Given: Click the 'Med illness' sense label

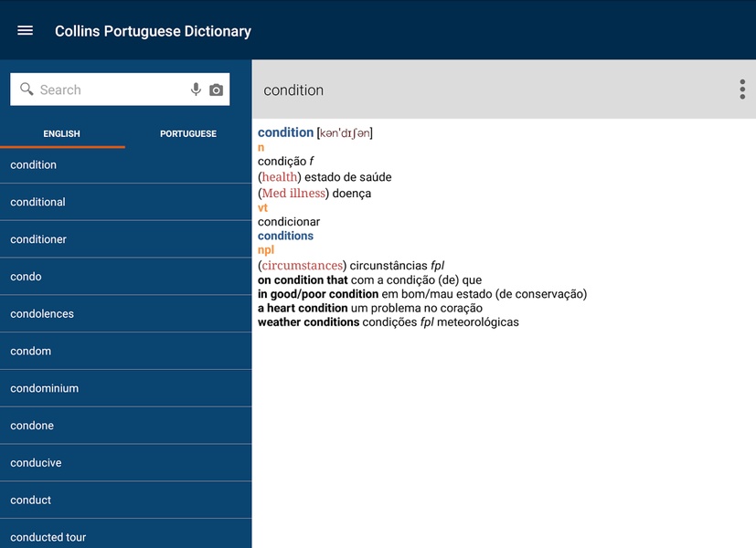Looking at the screenshot, I should 293,193.
